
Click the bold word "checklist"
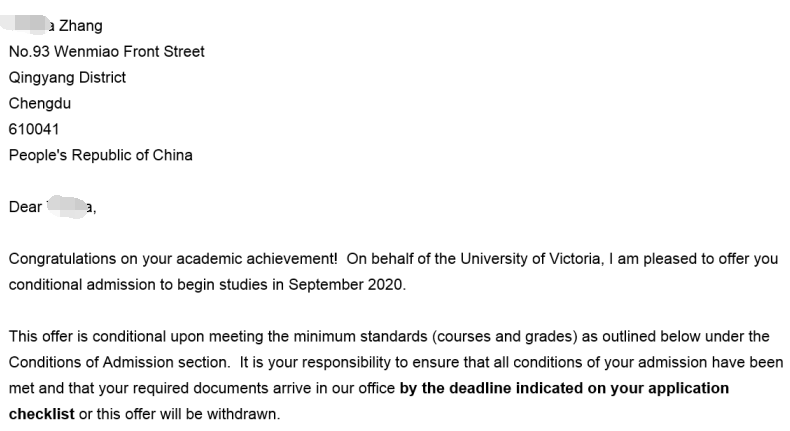(42, 413)
